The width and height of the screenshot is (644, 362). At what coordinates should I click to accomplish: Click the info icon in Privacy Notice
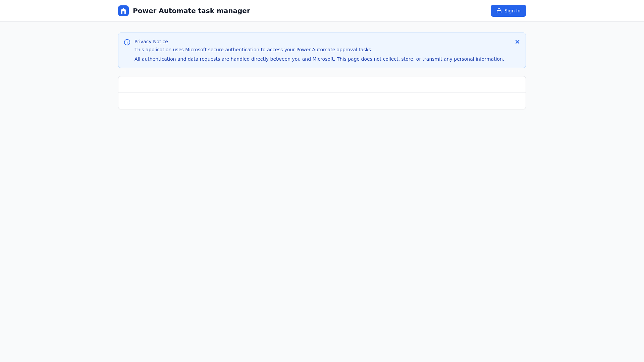pos(127,42)
